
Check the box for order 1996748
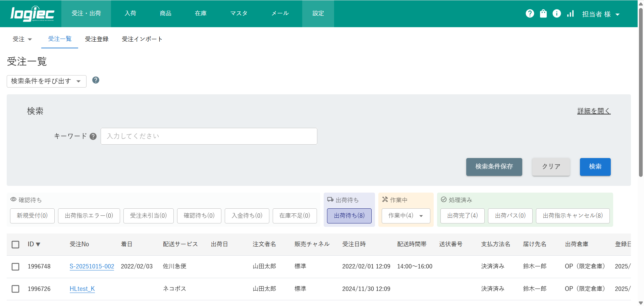(15, 266)
